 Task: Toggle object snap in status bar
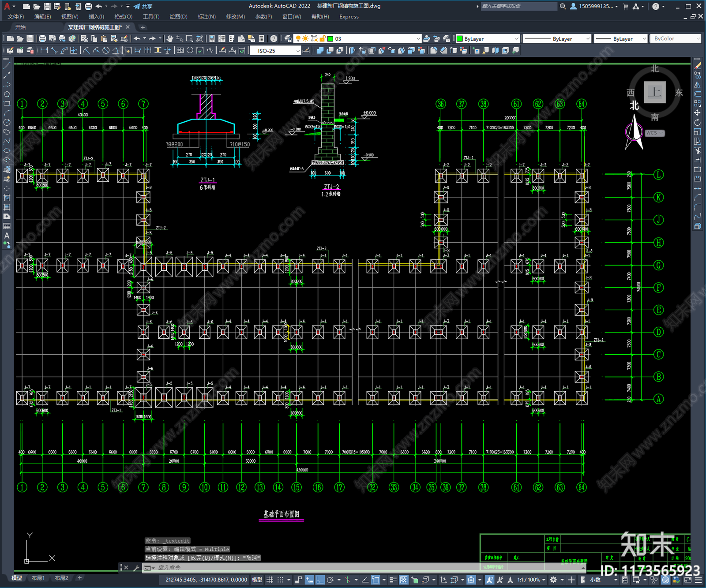pyautogui.click(x=376, y=580)
